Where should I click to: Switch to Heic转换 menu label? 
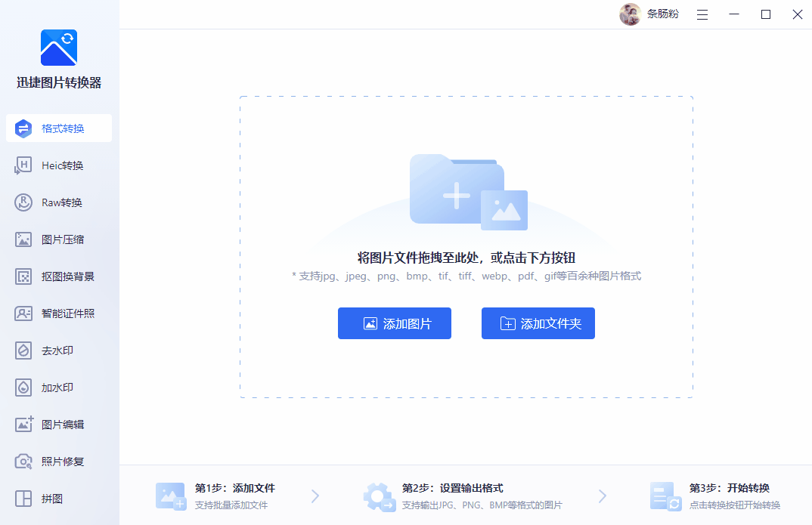(x=63, y=165)
